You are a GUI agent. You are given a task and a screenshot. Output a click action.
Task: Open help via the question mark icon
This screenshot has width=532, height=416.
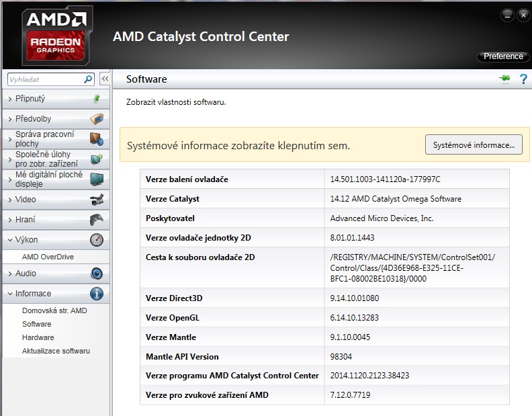[523, 79]
